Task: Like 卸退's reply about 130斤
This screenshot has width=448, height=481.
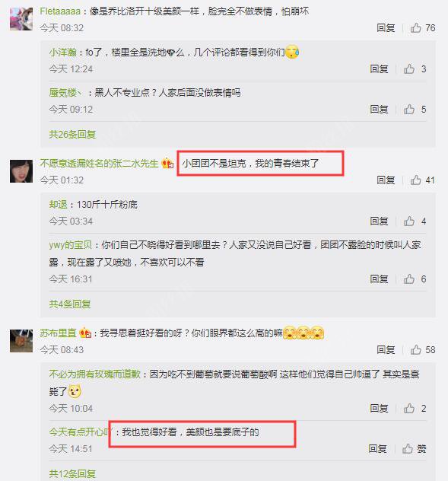Action: point(415,221)
